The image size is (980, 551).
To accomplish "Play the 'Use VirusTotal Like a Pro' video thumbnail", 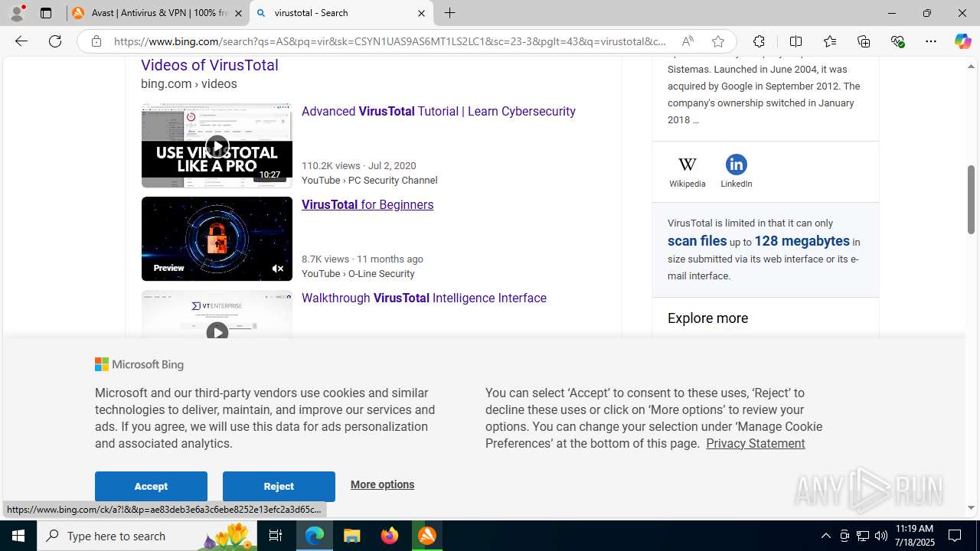I will 217,145.
